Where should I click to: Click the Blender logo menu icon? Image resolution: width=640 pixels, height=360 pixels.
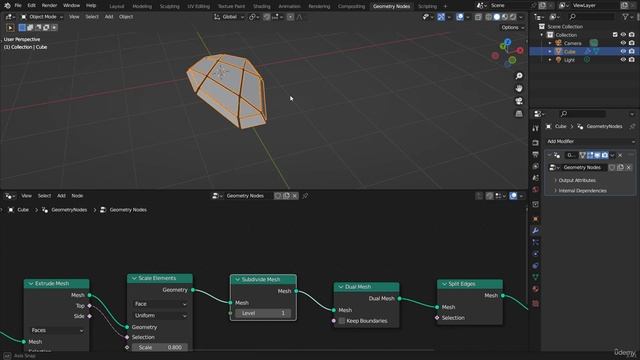coord(7,6)
